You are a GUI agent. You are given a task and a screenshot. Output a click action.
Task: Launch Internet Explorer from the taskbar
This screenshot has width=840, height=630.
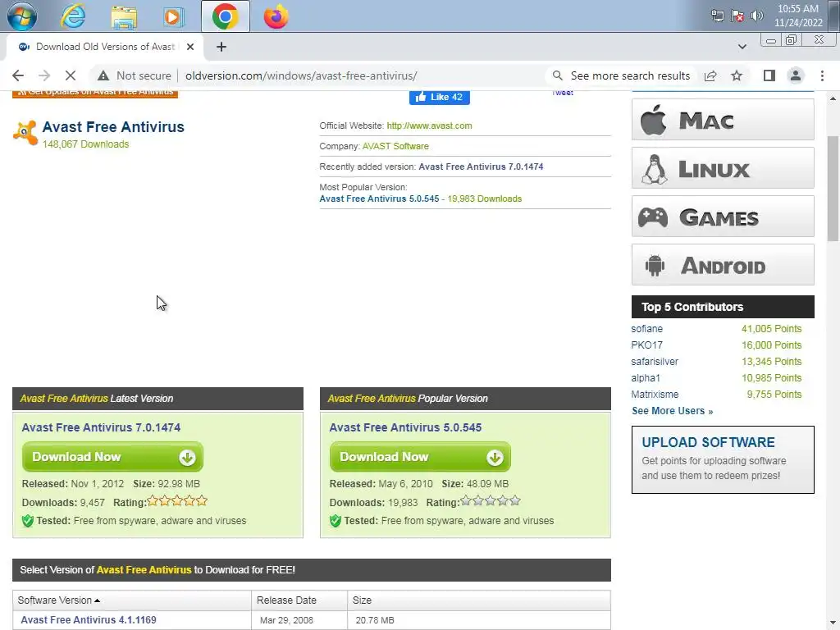[x=73, y=16]
